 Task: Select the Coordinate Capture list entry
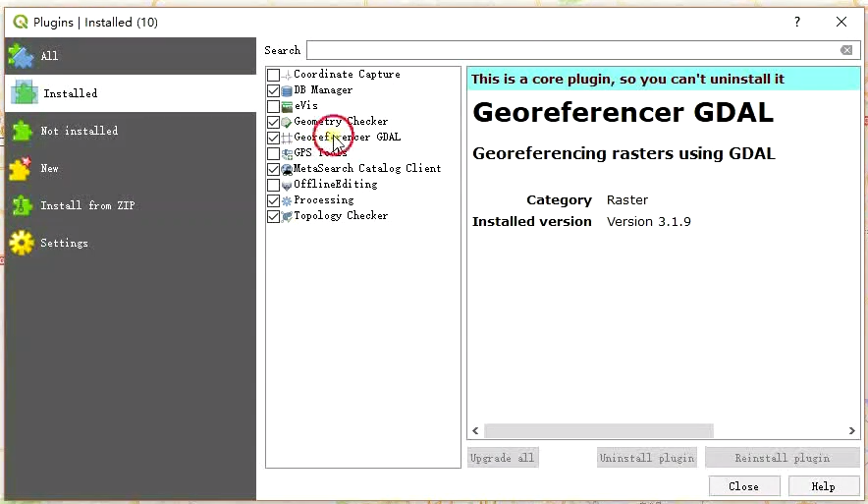point(347,75)
